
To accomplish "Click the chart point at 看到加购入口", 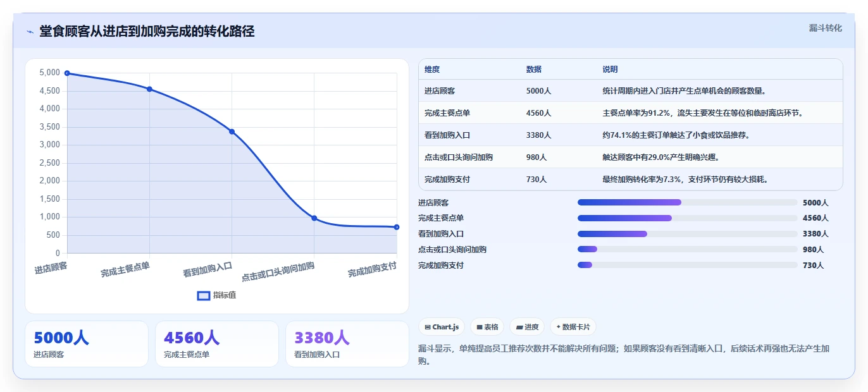I will coord(232,132).
